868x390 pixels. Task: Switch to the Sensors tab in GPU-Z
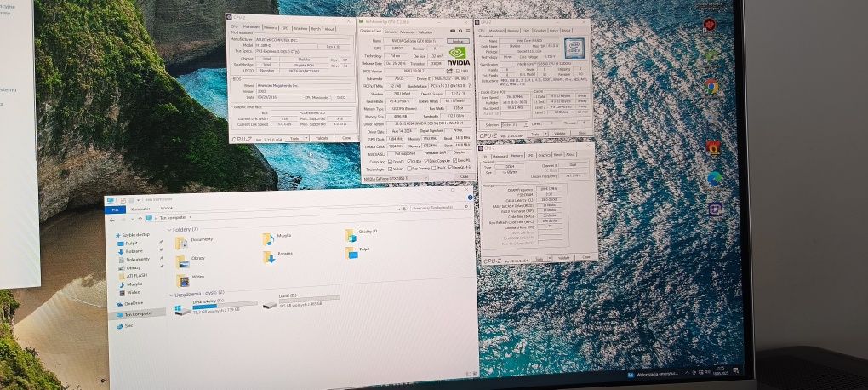391,32
